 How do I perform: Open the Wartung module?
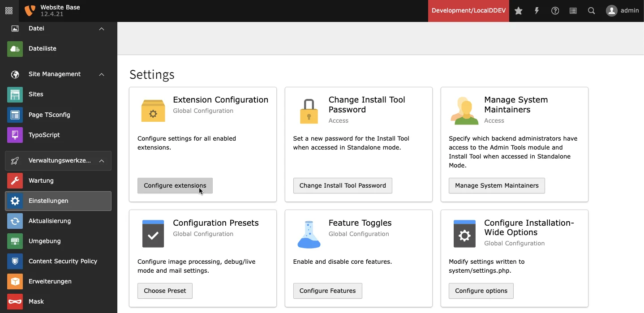pos(41,180)
